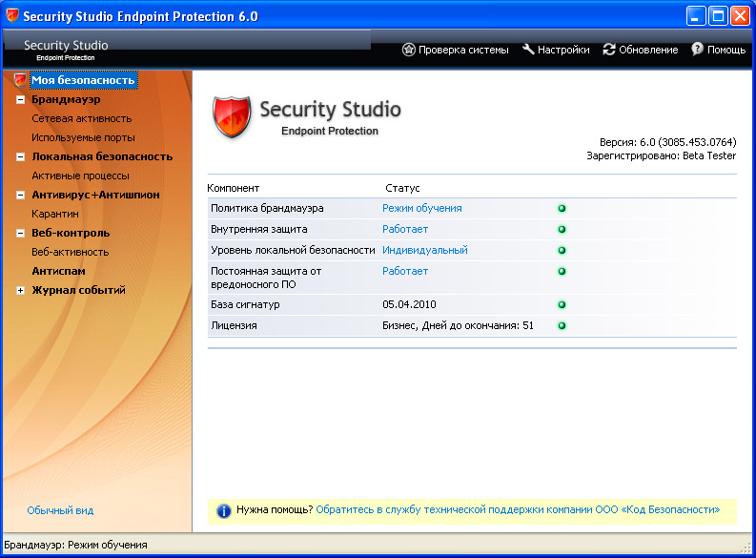756x558 pixels.
Task: Open Обновление from top menu
Action: [x=641, y=50]
